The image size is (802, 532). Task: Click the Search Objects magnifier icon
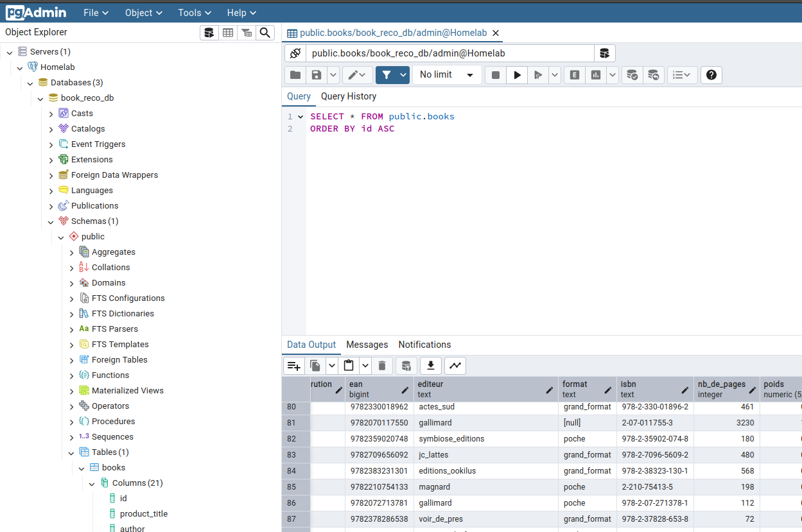tap(265, 33)
